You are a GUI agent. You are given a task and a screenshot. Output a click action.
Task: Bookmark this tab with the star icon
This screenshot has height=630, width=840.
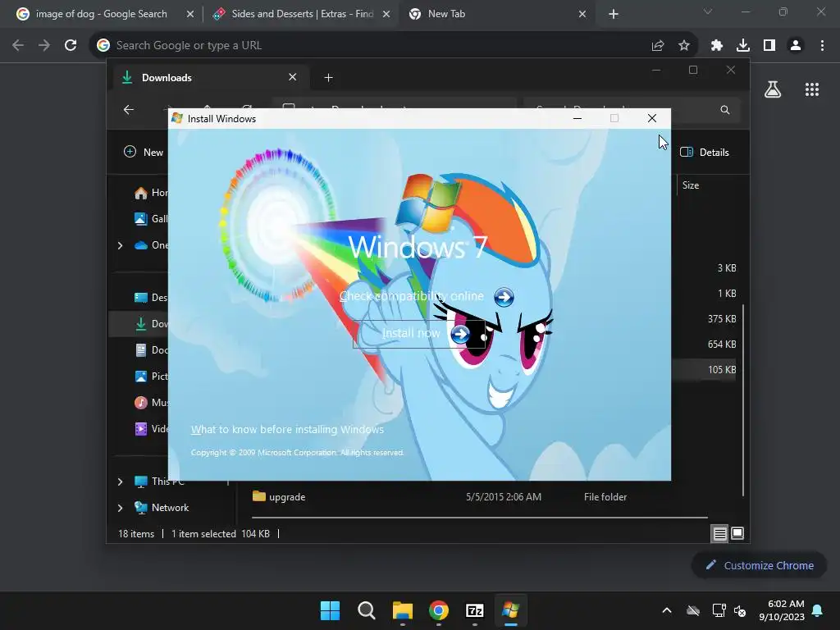click(x=684, y=46)
